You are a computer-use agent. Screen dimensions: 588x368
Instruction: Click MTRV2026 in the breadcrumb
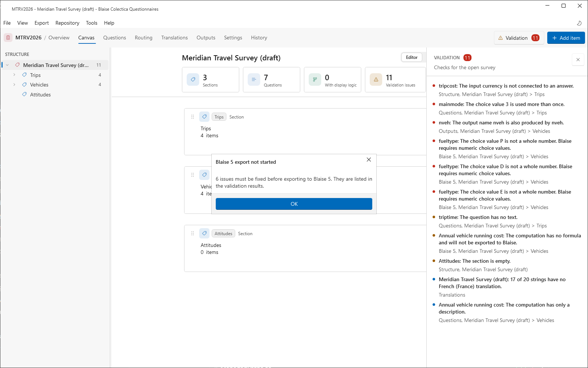click(x=28, y=38)
